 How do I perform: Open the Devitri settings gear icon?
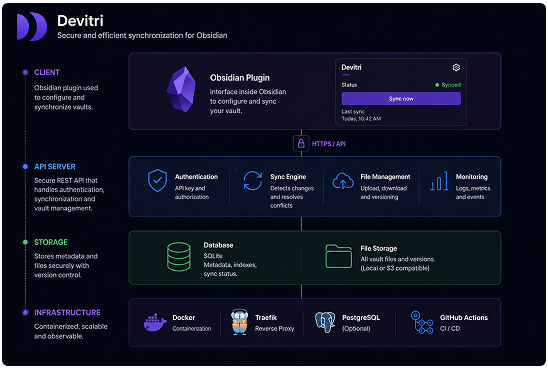tap(456, 67)
